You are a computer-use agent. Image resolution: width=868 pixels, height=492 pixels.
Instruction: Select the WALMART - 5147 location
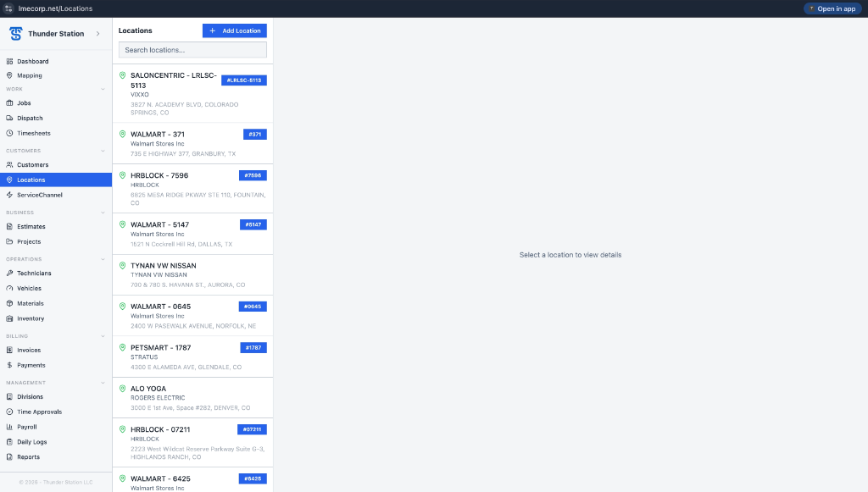[x=192, y=234]
